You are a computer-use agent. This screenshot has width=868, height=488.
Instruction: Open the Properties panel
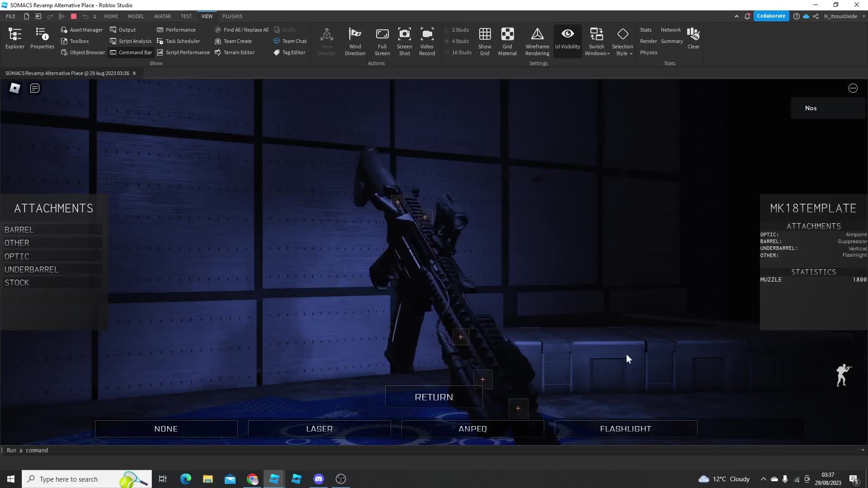(x=42, y=38)
